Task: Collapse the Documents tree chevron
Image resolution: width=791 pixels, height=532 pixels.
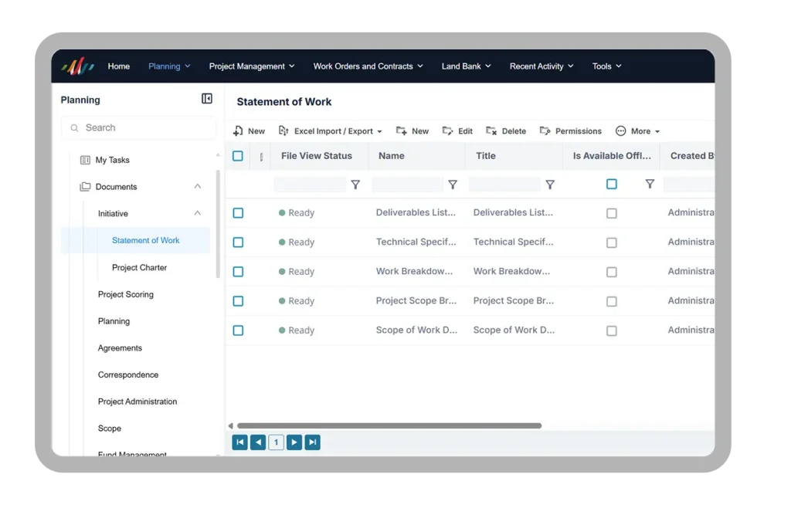Action: (197, 187)
